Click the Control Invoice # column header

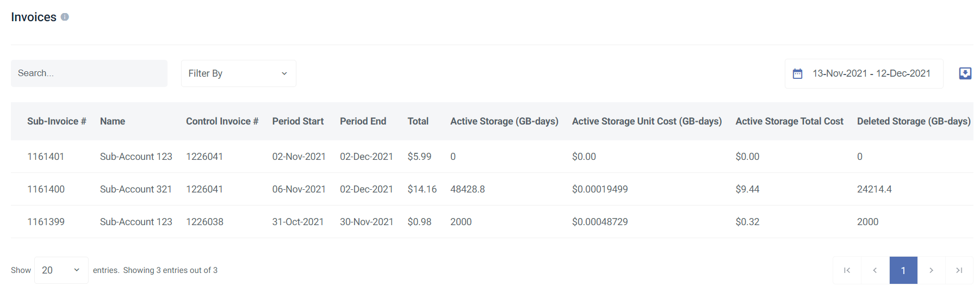tap(222, 121)
